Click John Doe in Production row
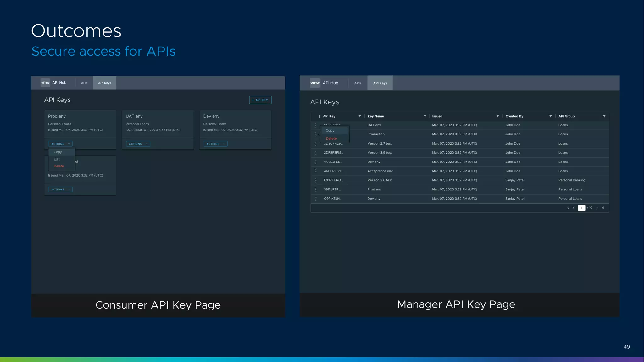 pyautogui.click(x=513, y=134)
